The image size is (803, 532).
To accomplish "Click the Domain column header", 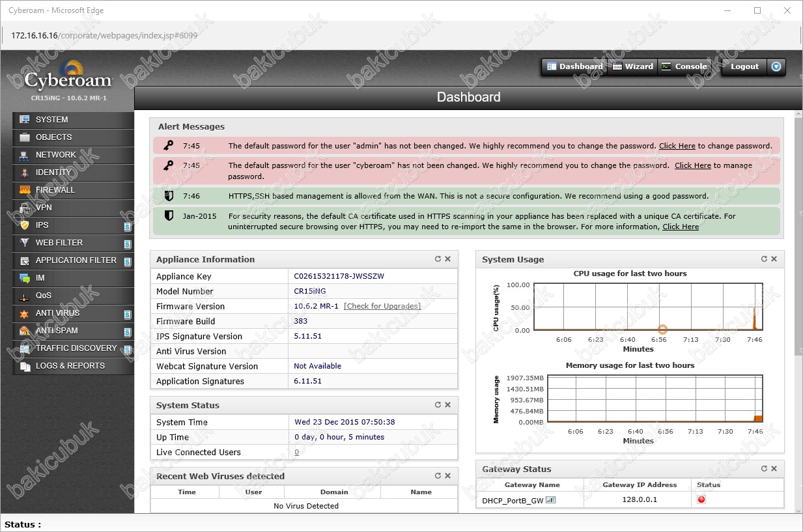I will (x=334, y=492).
